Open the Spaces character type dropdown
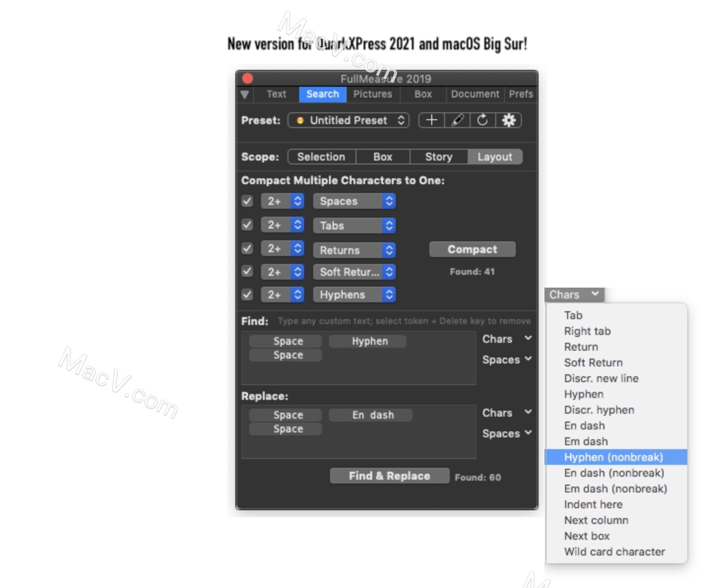Image resolution: width=702 pixels, height=588 pixels. (354, 201)
